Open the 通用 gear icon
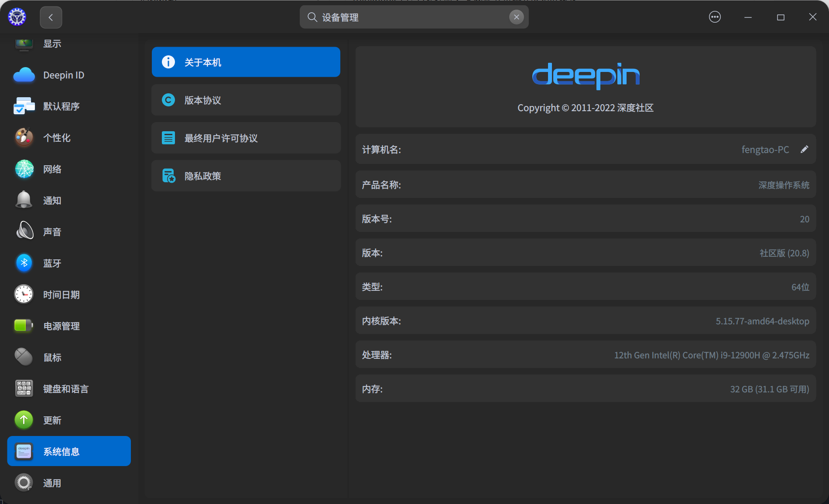This screenshot has width=829, height=504. pos(24,483)
